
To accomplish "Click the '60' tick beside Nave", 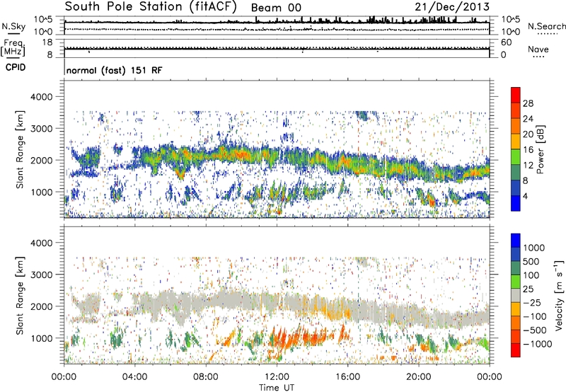I will pos(507,42).
